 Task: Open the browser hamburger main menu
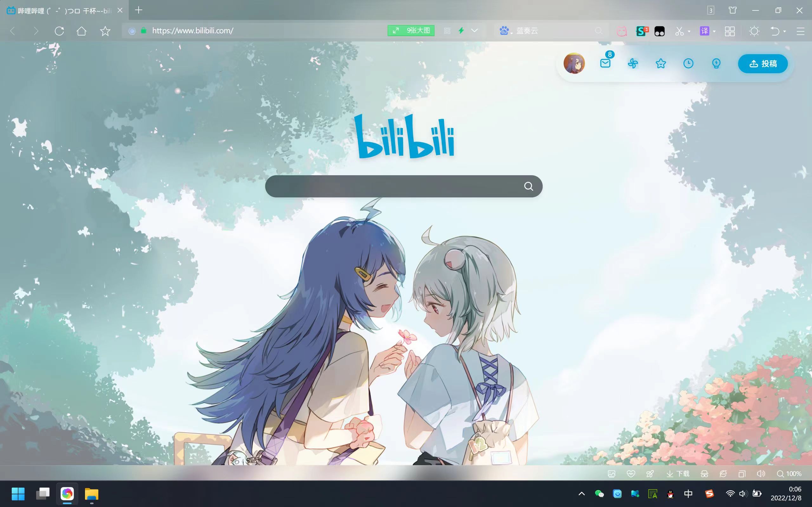[800, 31]
